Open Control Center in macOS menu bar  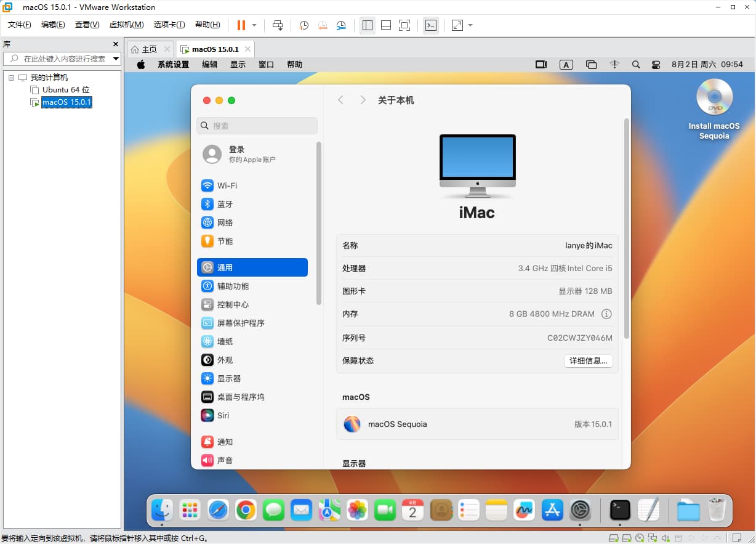[656, 65]
